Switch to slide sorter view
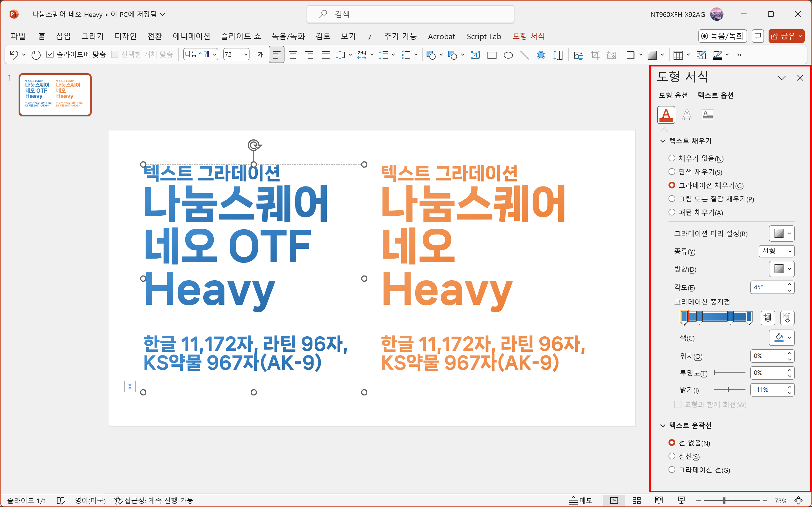Screen dimensions: 812x507 tap(636, 500)
